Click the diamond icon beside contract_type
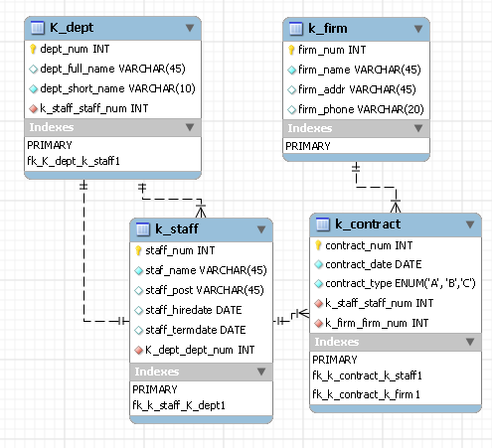This screenshot has width=492, height=448. 318,284
